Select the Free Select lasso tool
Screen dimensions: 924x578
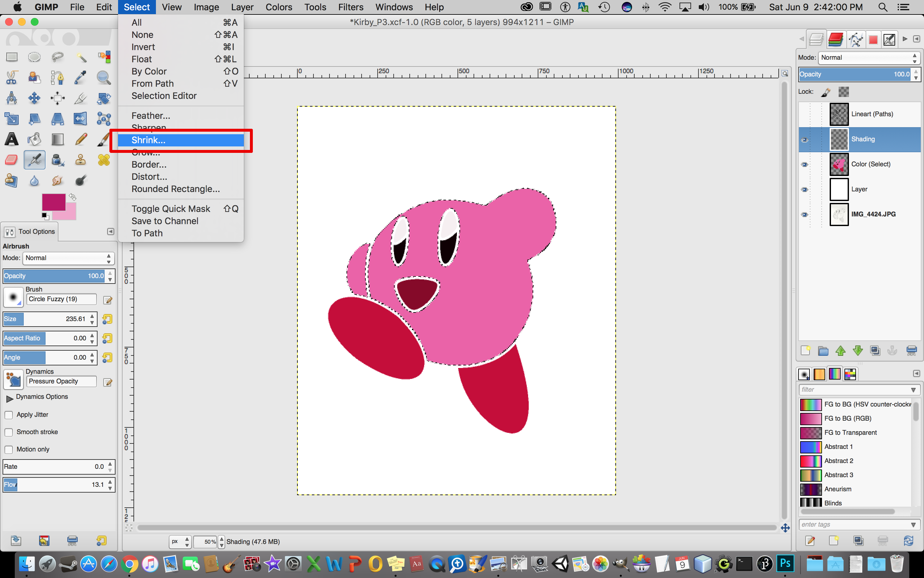click(x=57, y=57)
